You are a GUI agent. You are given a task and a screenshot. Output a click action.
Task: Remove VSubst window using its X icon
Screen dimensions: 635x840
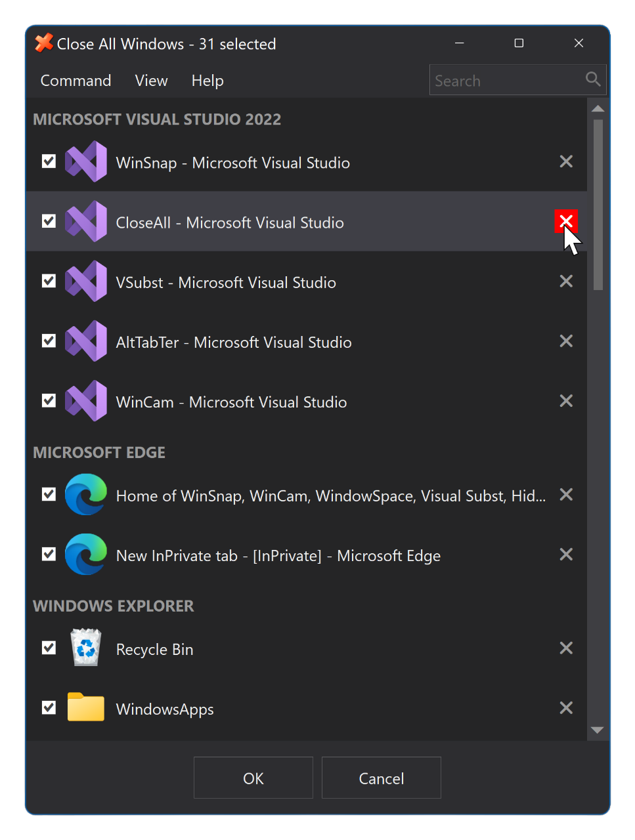coord(565,282)
